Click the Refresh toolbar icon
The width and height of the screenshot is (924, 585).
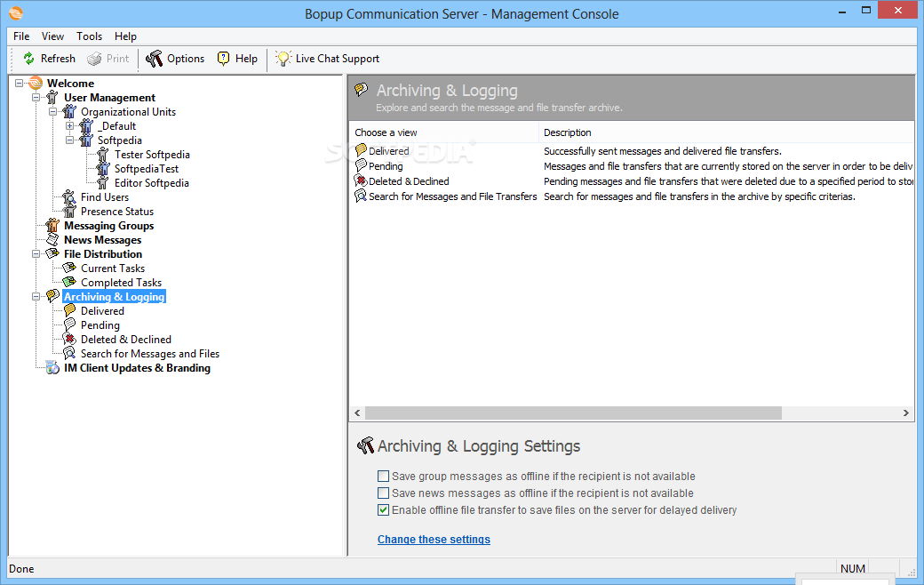(x=28, y=59)
